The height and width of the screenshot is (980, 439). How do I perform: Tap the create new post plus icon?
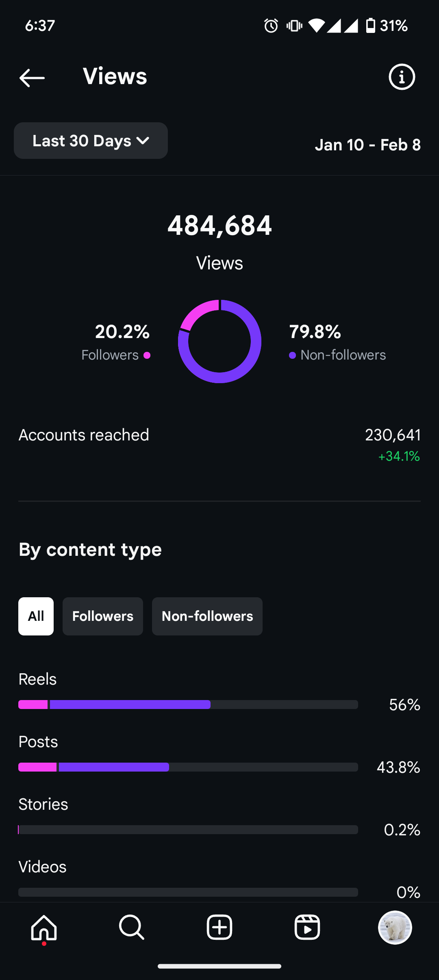219,928
